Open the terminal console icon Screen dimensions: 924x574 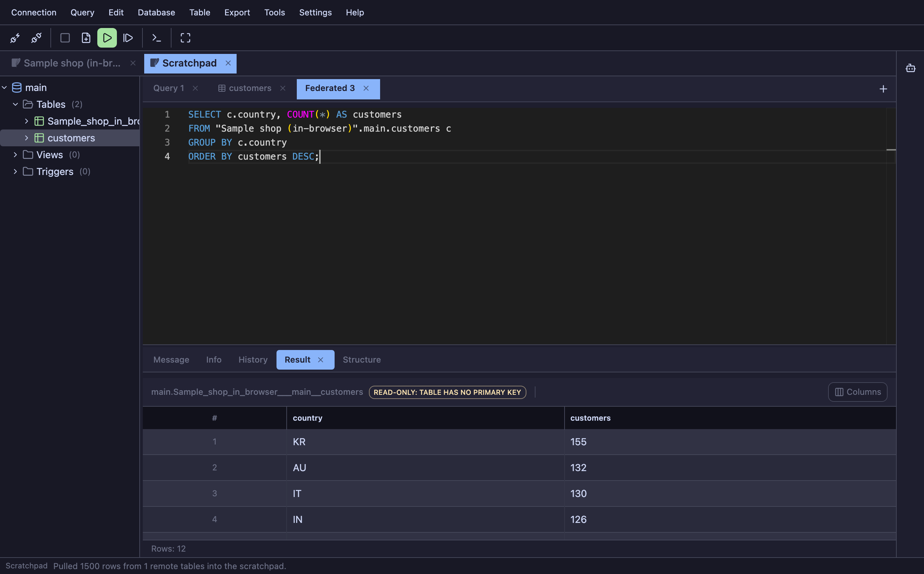(156, 38)
